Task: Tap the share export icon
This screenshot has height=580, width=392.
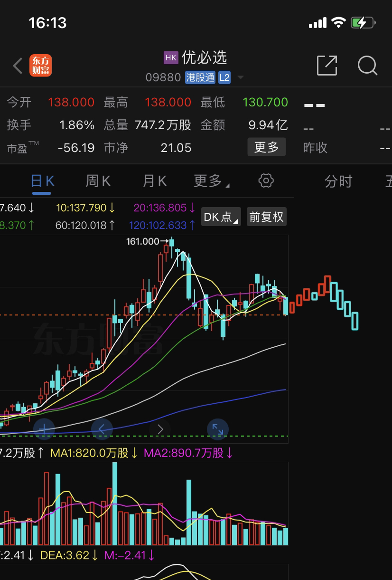Action: [x=327, y=65]
